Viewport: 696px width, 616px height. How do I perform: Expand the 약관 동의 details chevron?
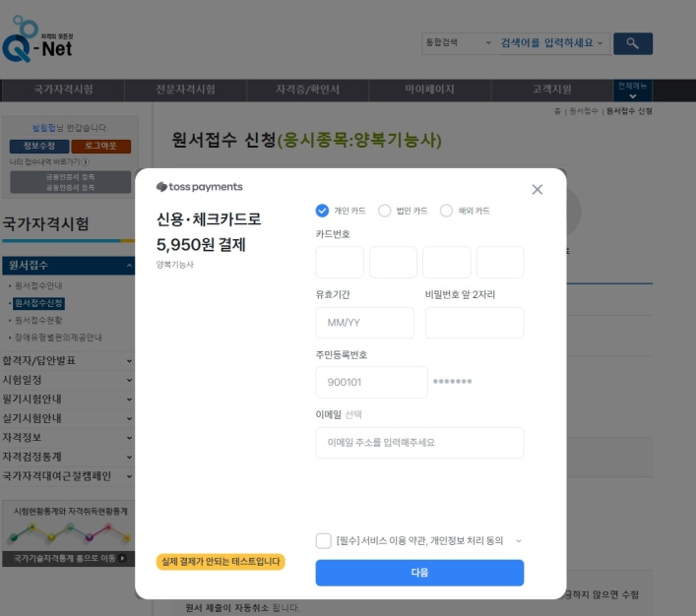click(518, 540)
